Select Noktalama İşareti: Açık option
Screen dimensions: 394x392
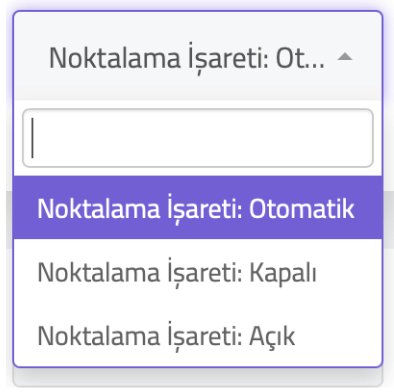click(x=198, y=335)
